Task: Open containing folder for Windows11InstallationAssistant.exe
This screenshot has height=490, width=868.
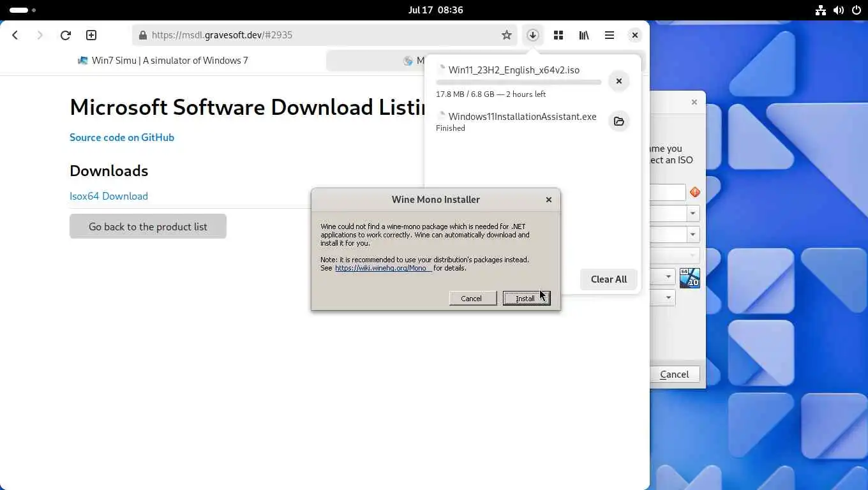Action: [x=619, y=121]
